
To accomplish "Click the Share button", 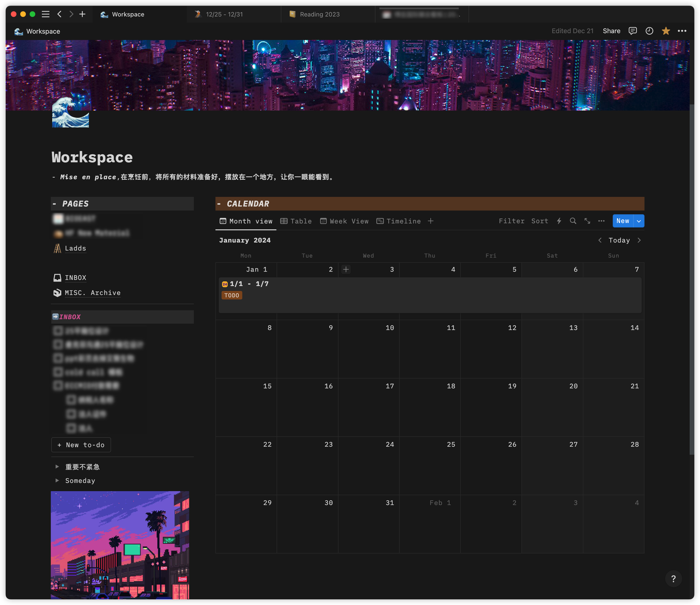I will tap(612, 31).
